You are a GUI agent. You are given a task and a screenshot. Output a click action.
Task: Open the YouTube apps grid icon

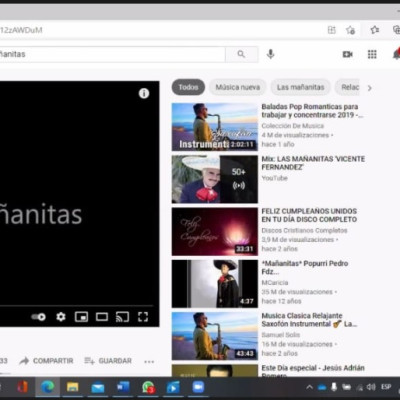click(x=372, y=54)
